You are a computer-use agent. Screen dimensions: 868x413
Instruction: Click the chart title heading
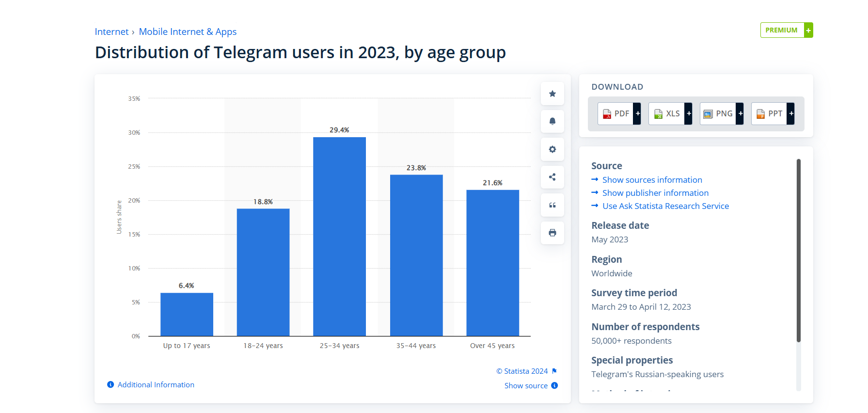tap(300, 52)
